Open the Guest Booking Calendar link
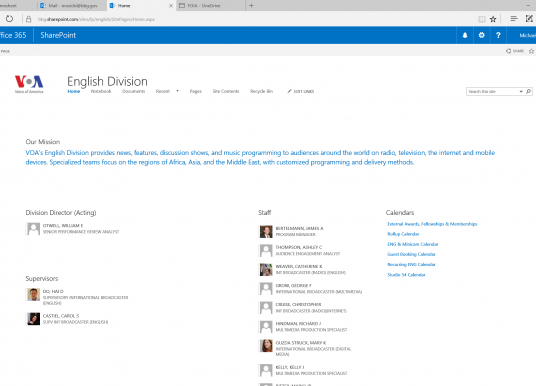This screenshot has height=386, width=536. tap(411, 254)
